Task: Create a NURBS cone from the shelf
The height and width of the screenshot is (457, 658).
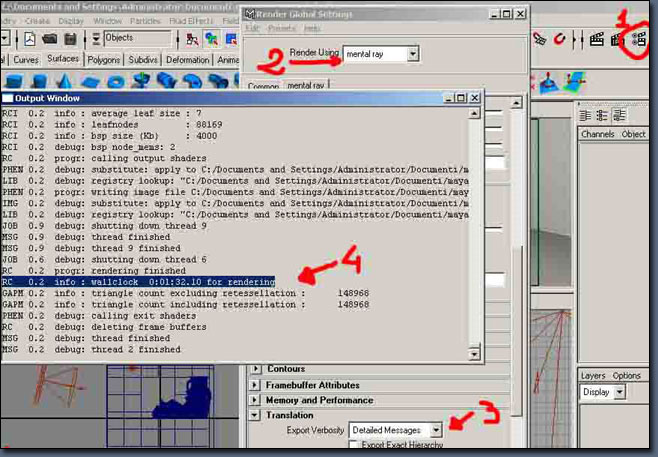Action: tap(64, 81)
